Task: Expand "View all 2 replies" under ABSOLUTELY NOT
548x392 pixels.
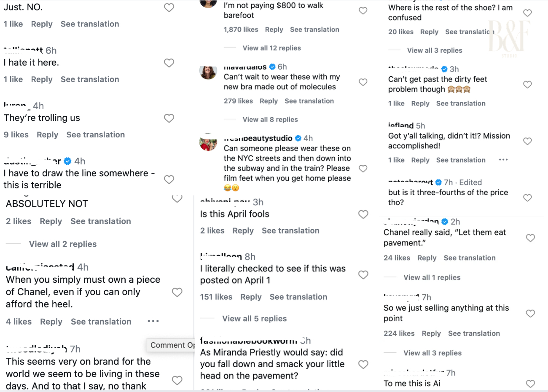Action: click(x=62, y=244)
